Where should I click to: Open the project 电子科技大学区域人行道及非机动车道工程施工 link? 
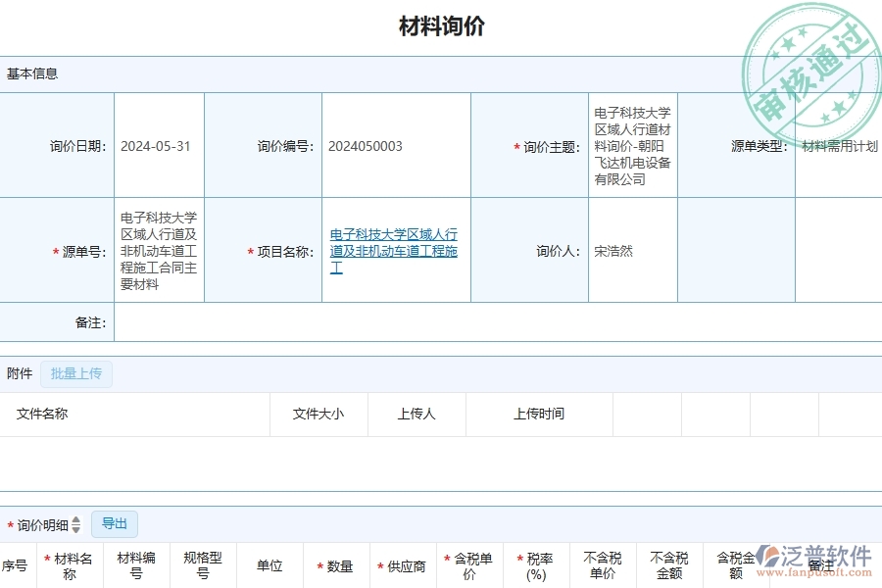click(x=393, y=251)
